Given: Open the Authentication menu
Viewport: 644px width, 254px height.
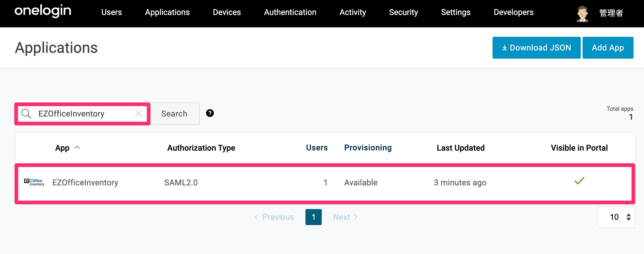Looking at the screenshot, I should 290,12.
